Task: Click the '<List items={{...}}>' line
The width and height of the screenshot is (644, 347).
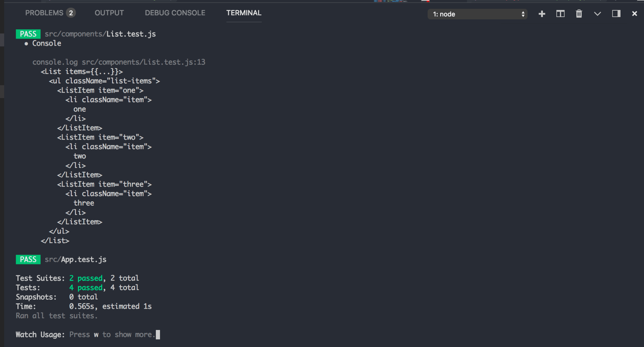Action: tap(82, 71)
